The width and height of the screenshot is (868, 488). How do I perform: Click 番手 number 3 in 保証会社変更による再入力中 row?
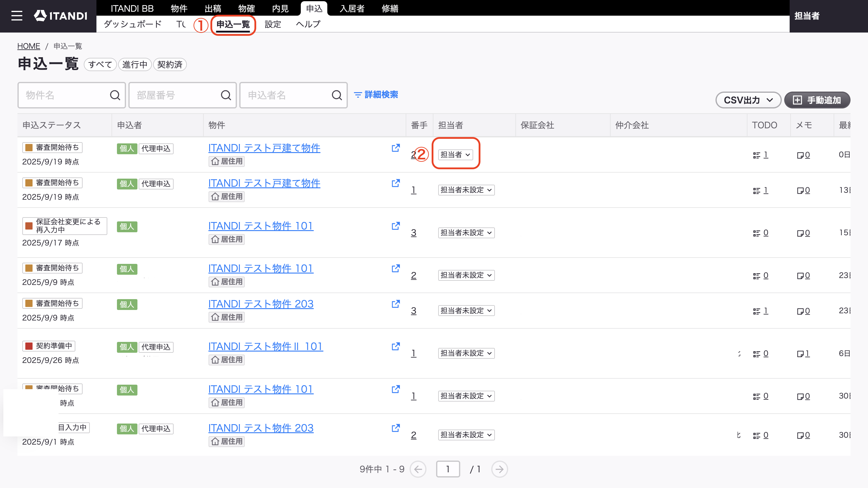point(414,233)
